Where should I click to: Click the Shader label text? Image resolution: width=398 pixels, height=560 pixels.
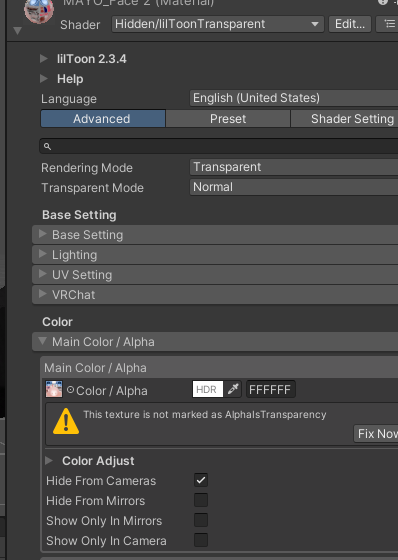point(80,25)
